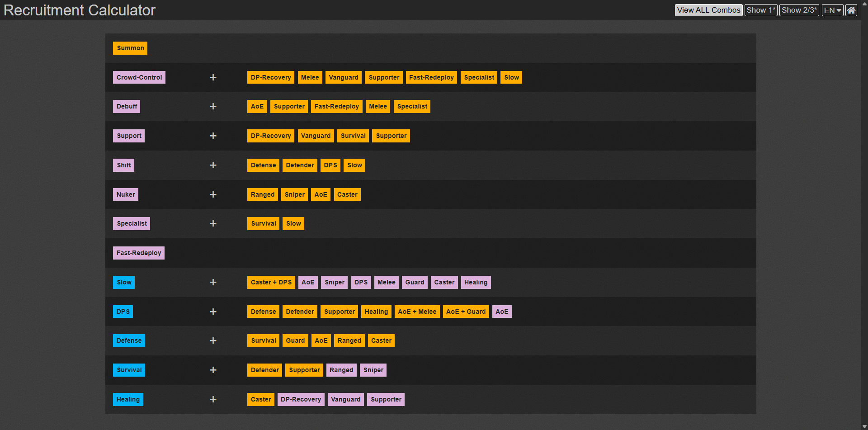Click Ranged tag in Defense row
The height and width of the screenshot is (430, 868).
click(349, 340)
